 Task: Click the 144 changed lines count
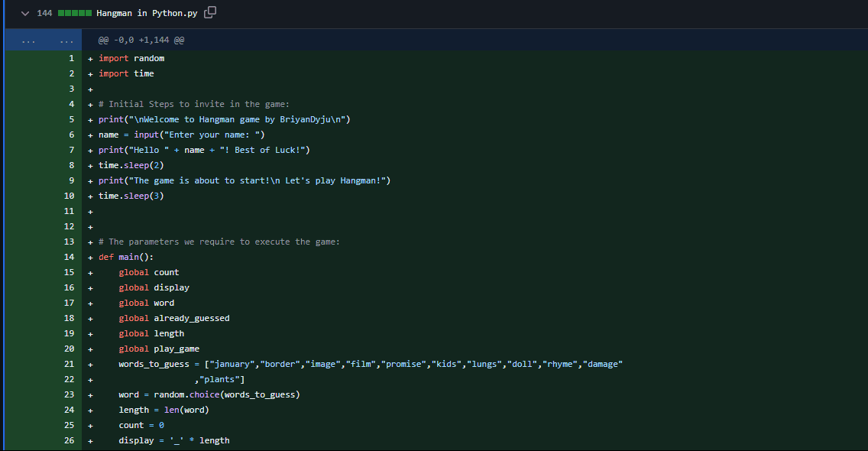(44, 14)
